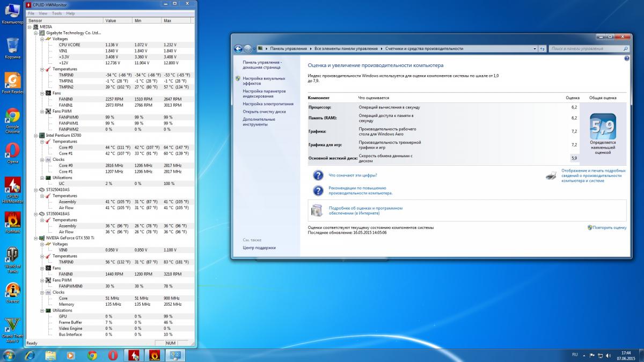
Task: Open Настройка параметров индексирования link
Action: click(x=264, y=94)
